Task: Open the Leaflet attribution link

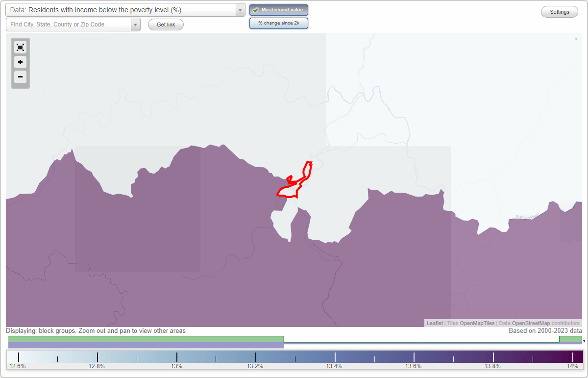Action: (435, 323)
